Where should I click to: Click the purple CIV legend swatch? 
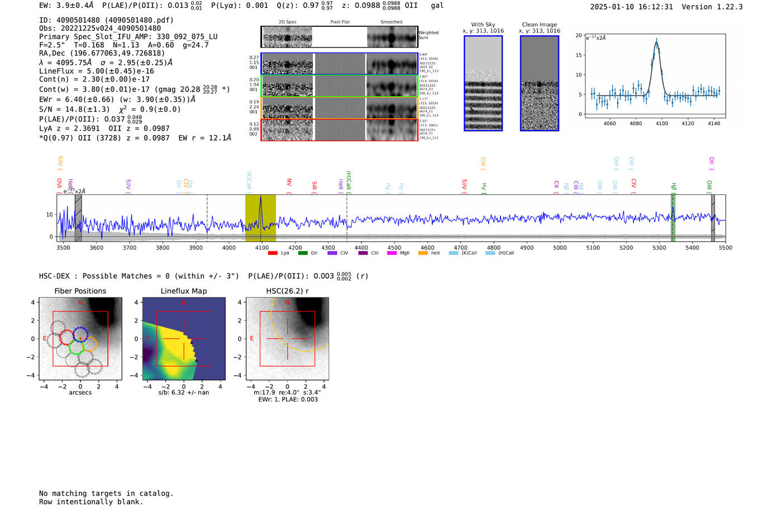click(332, 253)
